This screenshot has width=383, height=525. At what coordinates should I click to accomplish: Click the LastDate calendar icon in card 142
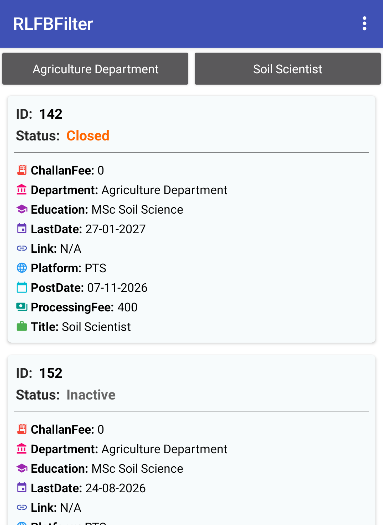22,229
